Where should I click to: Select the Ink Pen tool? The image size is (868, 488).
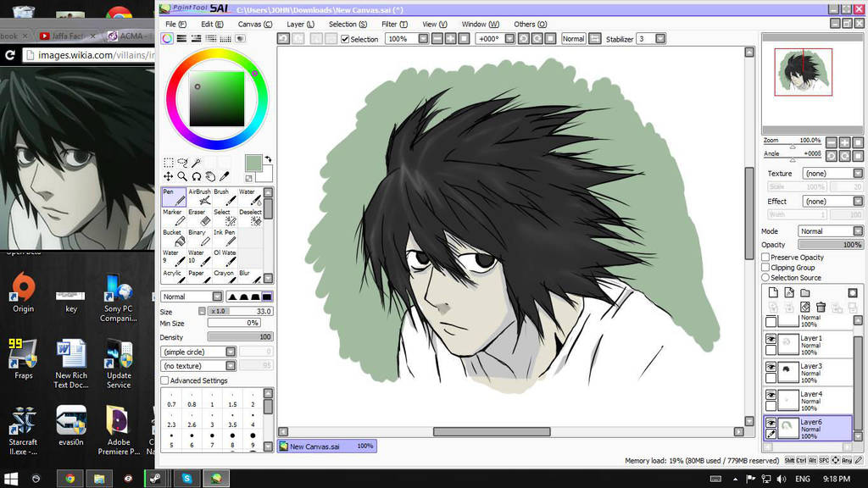click(224, 237)
